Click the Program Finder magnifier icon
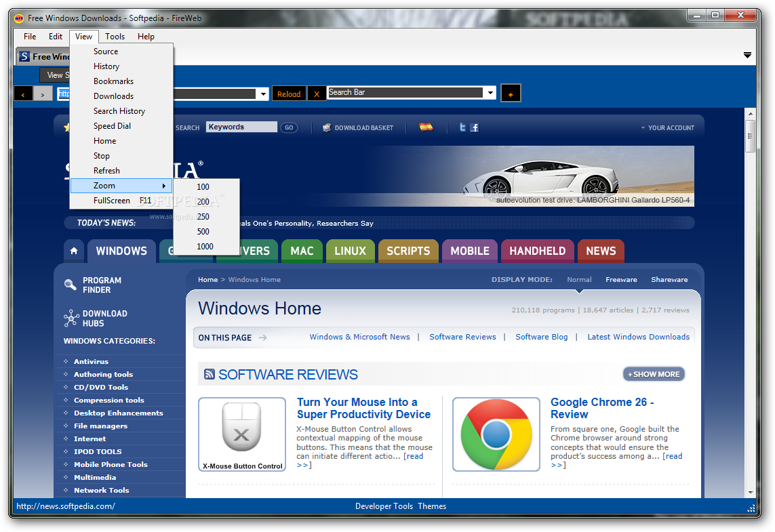The image size is (775, 532). (x=71, y=285)
